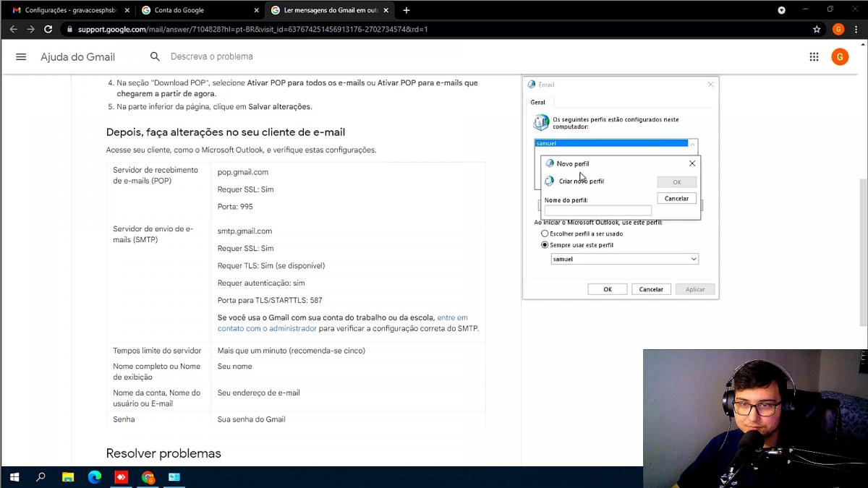View site information via the lock icon
This screenshot has height=488, width=868.
coord(69,30)
